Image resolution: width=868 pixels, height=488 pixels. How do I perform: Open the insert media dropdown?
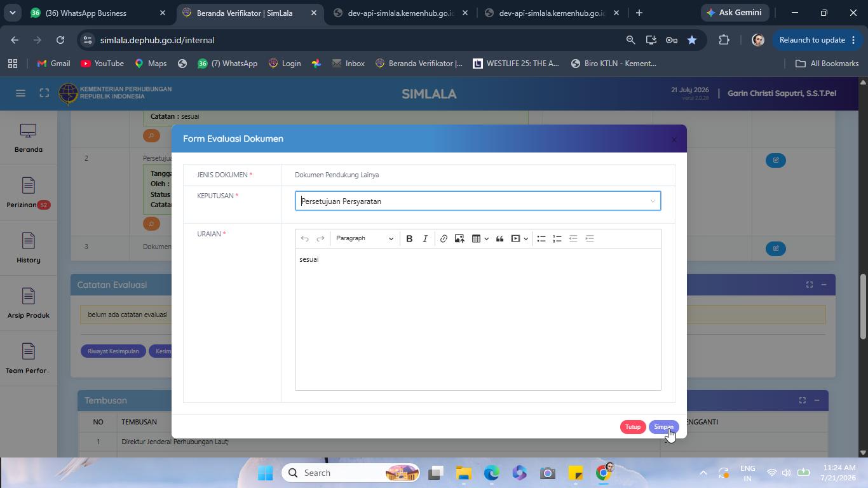(x=520, y=238)
